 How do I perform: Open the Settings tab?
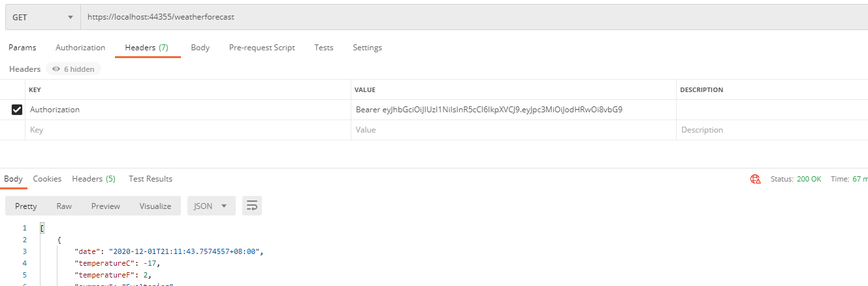click(367, 48)
